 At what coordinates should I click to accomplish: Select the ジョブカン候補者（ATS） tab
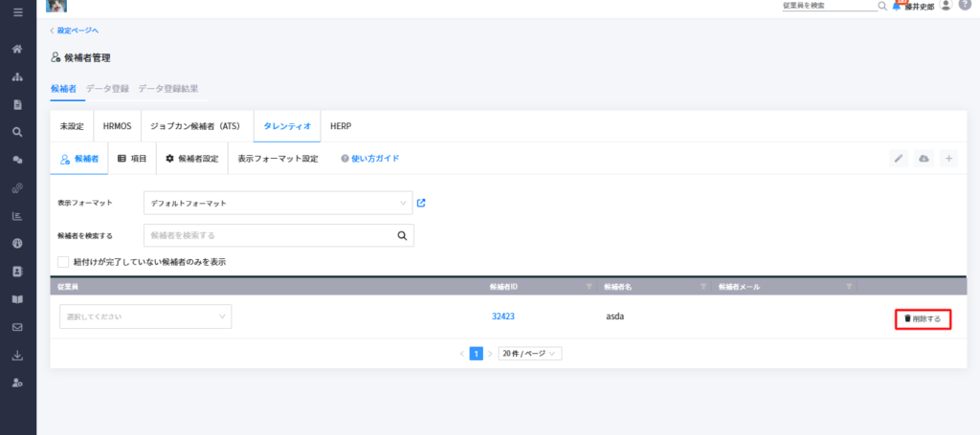[x=197, y=126]
